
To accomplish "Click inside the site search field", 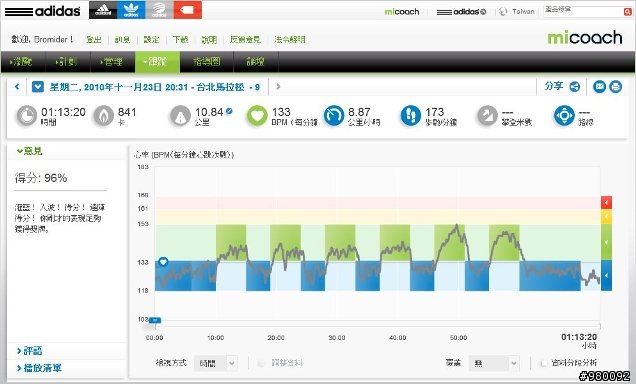I will (x=583, y=11).
